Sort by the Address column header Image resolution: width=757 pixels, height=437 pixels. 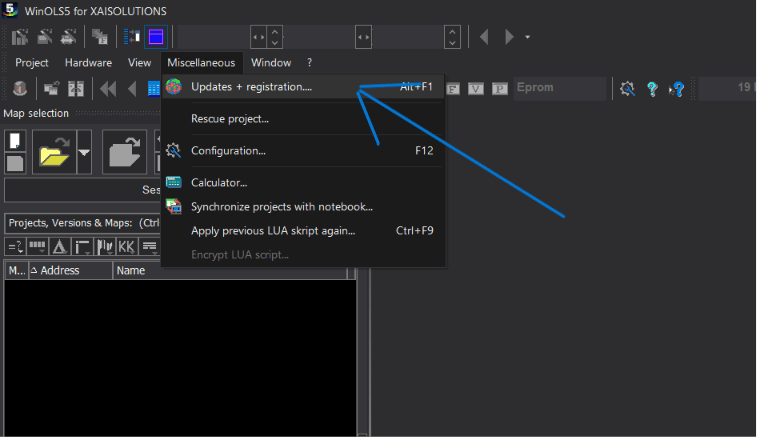(70, 270)
